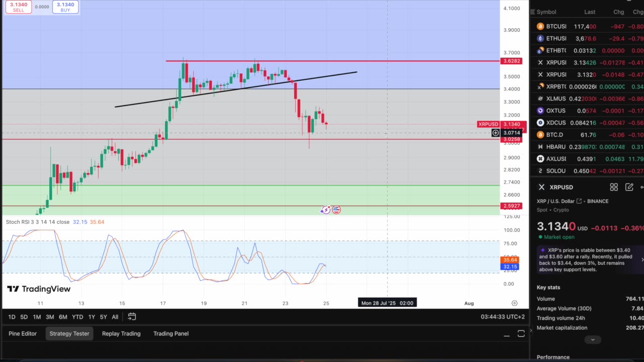
Task: Sort watchlist by the first Chg column header
Action: [x=618, y=12]
